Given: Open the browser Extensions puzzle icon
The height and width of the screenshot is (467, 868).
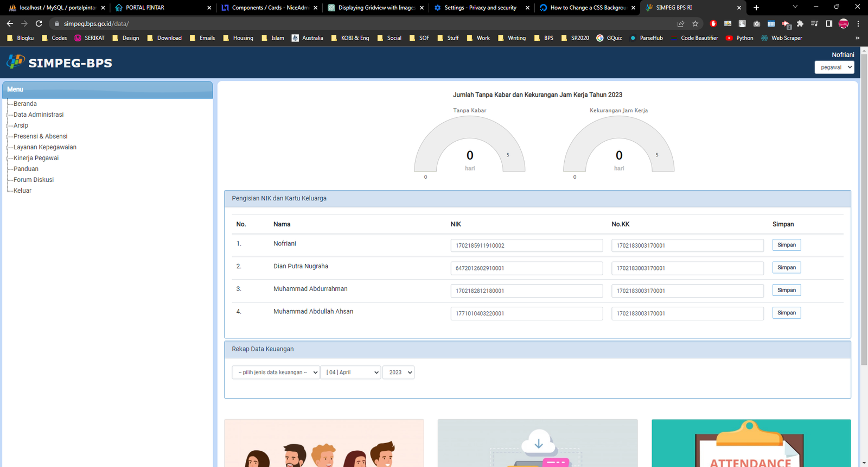Looking at the screenshot, I should click(x=800, y=23).
